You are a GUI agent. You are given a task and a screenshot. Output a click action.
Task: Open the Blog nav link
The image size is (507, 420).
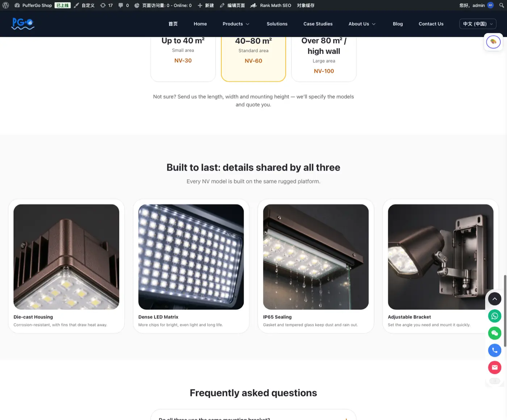[398, 24]
